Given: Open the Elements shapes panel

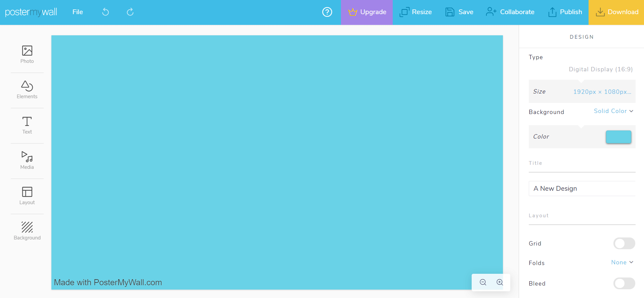Looking at the screenshot, I should click(27, 90).
